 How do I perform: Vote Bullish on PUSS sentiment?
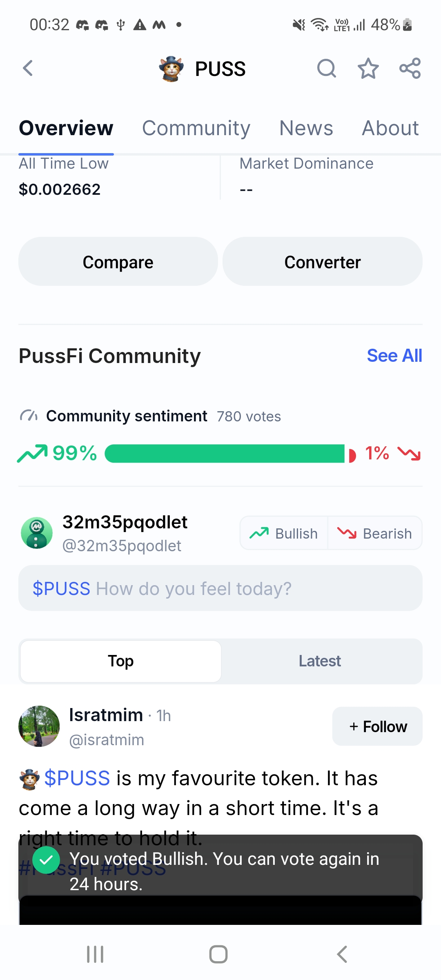tap(284, 533)
